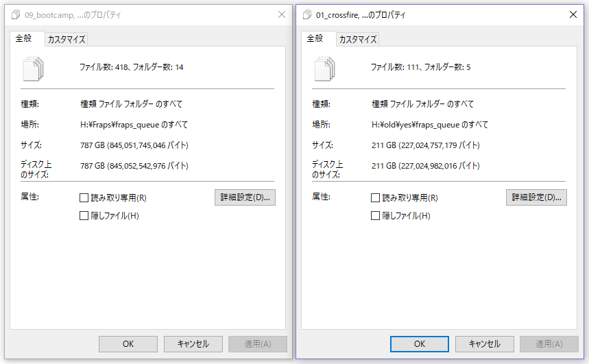This screenshot has height=364, width=589.
Task: Close the 09_bootcamp properties window
Action: click(281, 15)
